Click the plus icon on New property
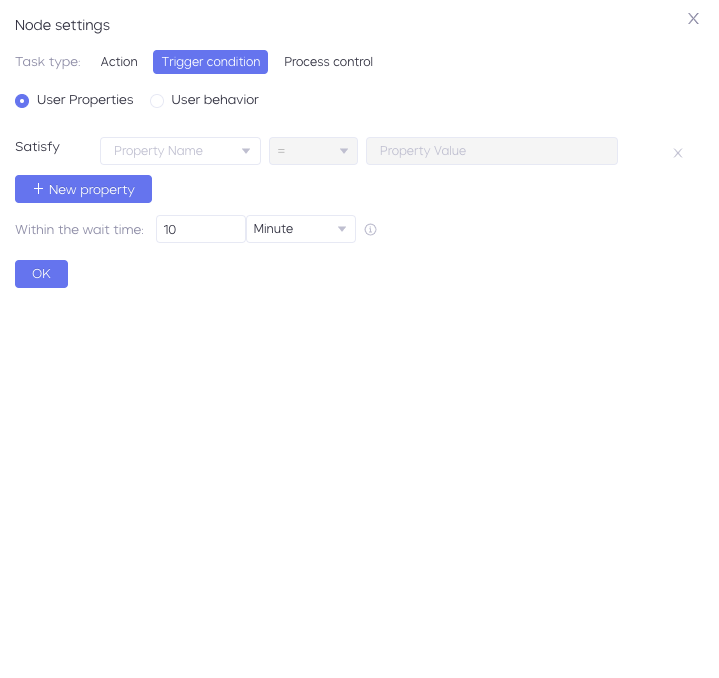This screenshot has width=719, height=678. (x=39, y=189)
